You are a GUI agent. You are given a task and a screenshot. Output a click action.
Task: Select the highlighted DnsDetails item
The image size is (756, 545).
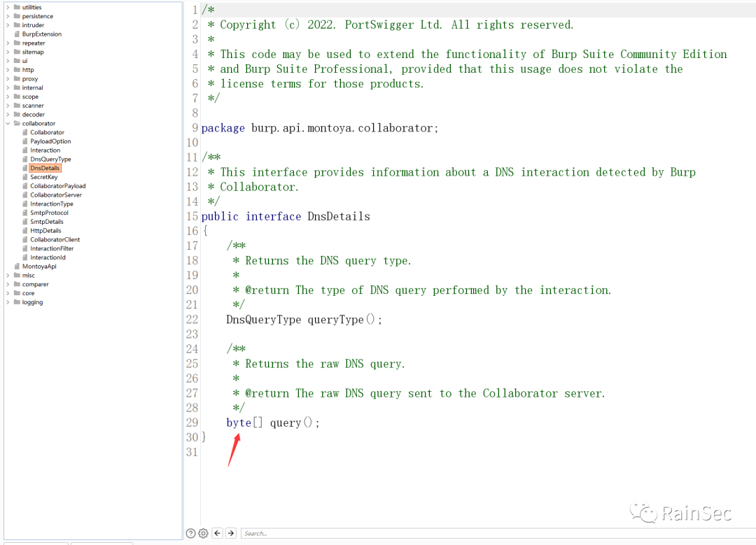pos(45,168)
